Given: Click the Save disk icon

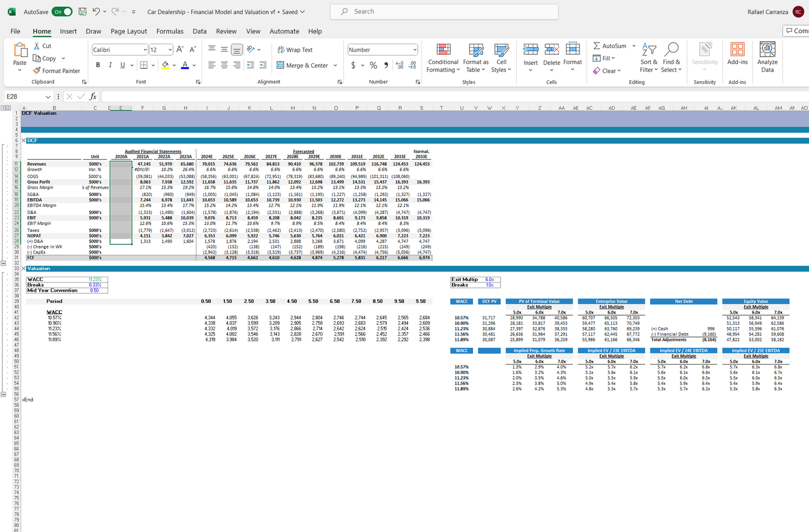Looking at the screenshot, I should tap(82, 12).
